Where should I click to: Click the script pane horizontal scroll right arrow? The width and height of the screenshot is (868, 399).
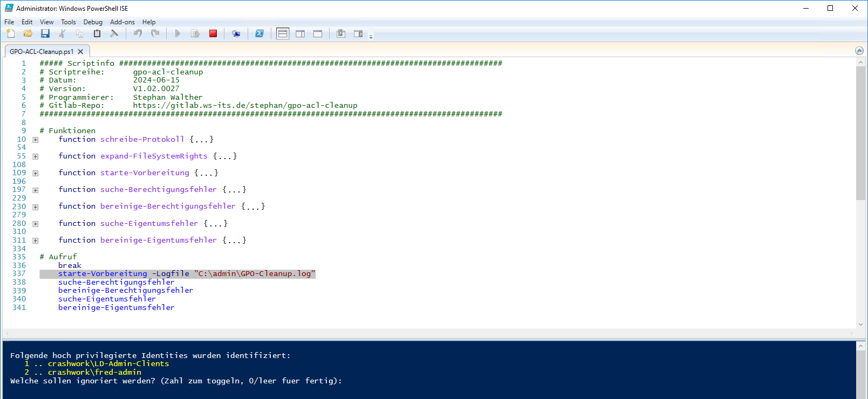852,334
